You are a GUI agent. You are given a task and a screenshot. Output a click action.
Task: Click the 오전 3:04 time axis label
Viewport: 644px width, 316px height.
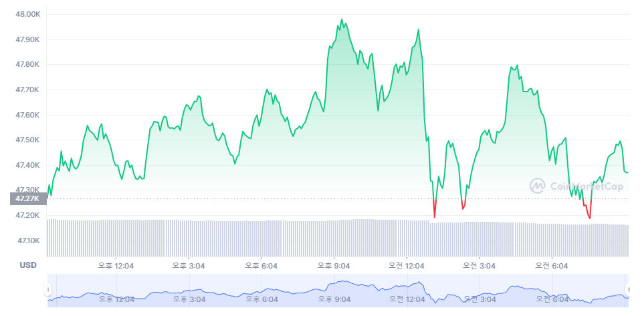(479, 265)
